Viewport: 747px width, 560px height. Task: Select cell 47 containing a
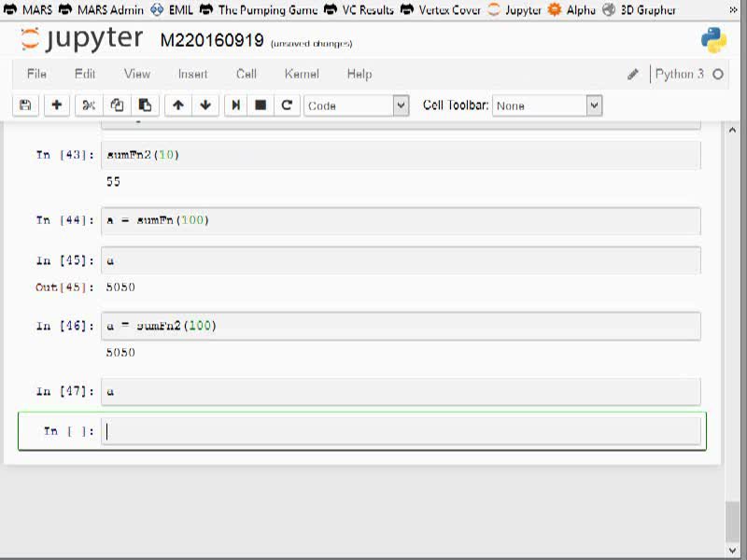click(401, 391)
